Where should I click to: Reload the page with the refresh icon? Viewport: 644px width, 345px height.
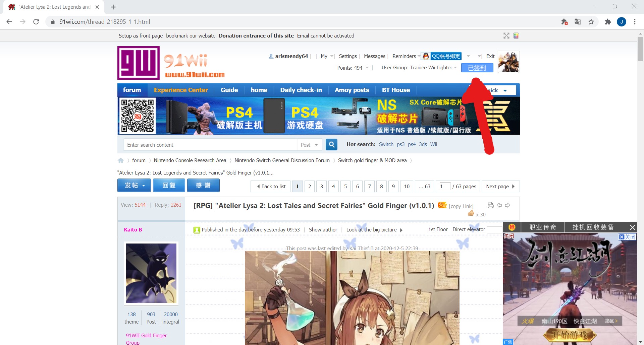(x=36, y=22)
